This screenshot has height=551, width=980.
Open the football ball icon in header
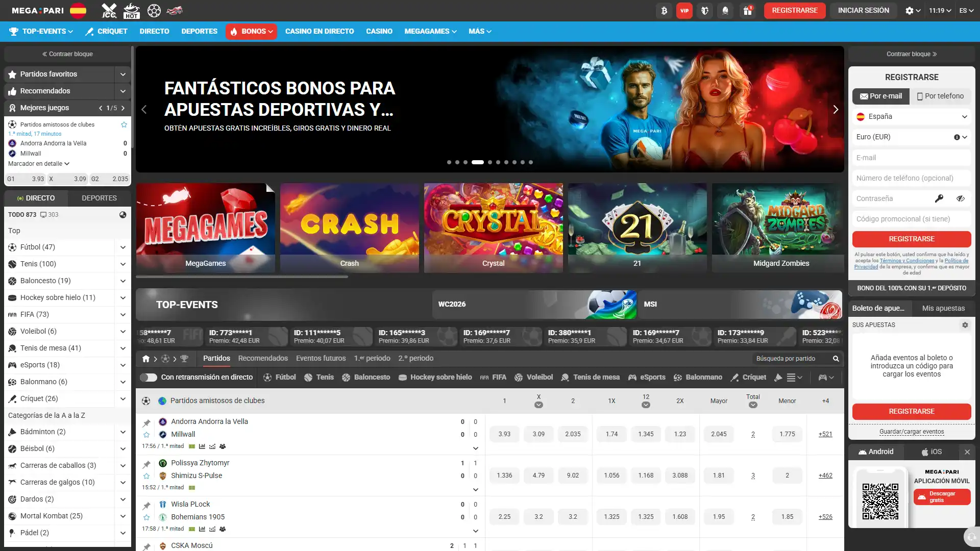(x=154, y=10)
